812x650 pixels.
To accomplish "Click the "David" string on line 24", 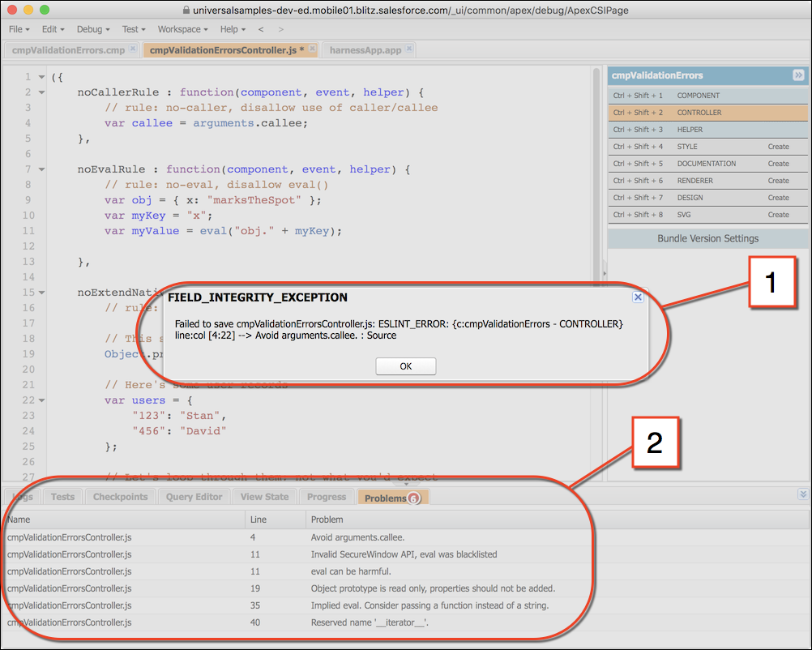I will [203, 431].
